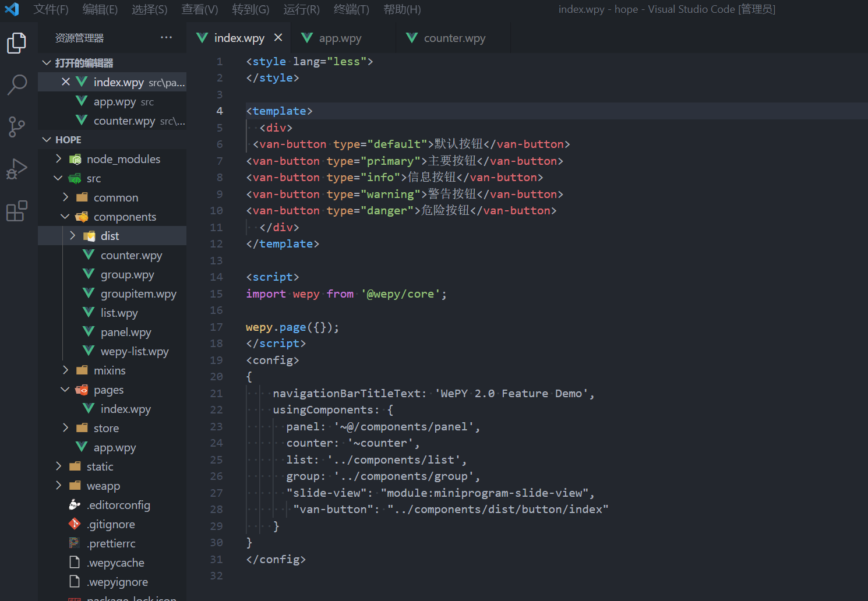Open the Run and Debug view
Viewport: 868px width, 601px height.
click(16, 169)
